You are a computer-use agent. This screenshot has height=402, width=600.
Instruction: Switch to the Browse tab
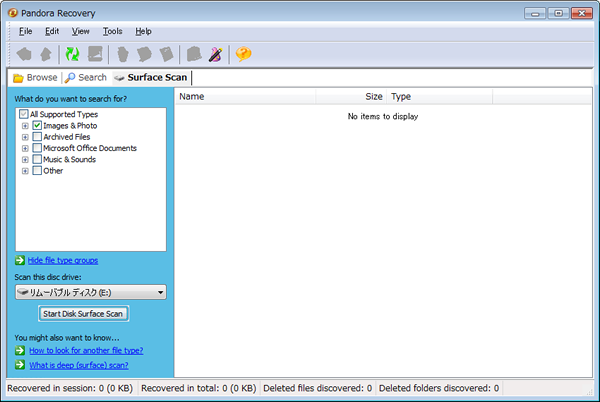coord(35,78)
